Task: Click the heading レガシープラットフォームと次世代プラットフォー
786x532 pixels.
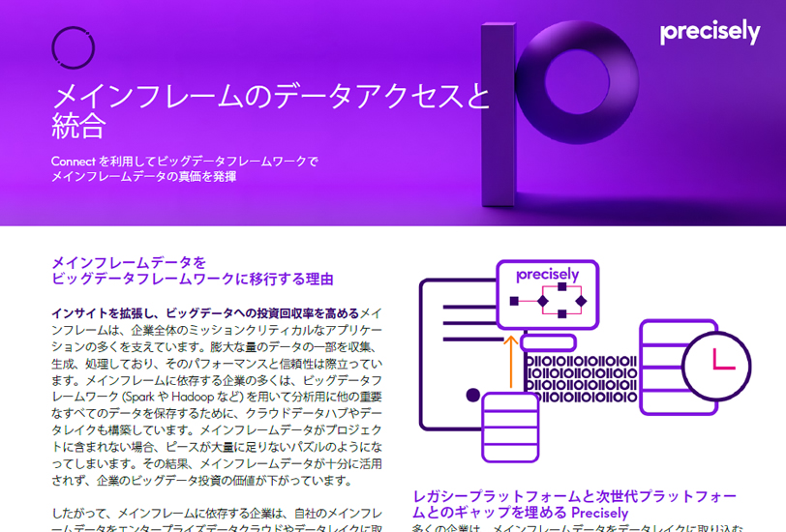Action: [x=574, y=496]
